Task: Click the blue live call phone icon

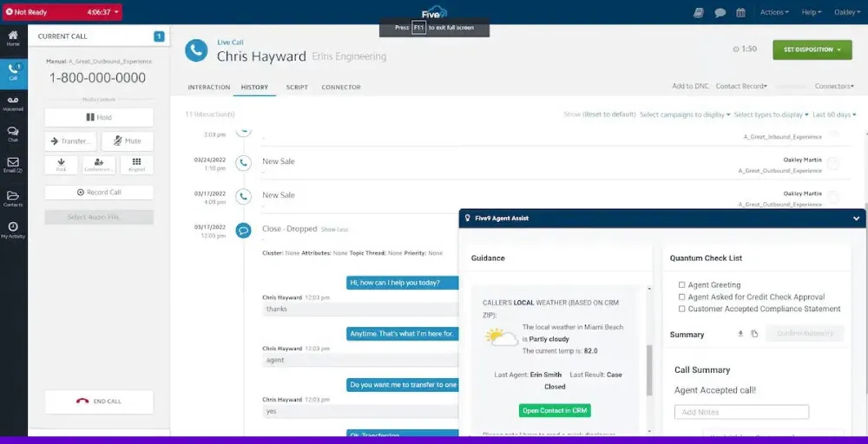Action: click(196, 50)
